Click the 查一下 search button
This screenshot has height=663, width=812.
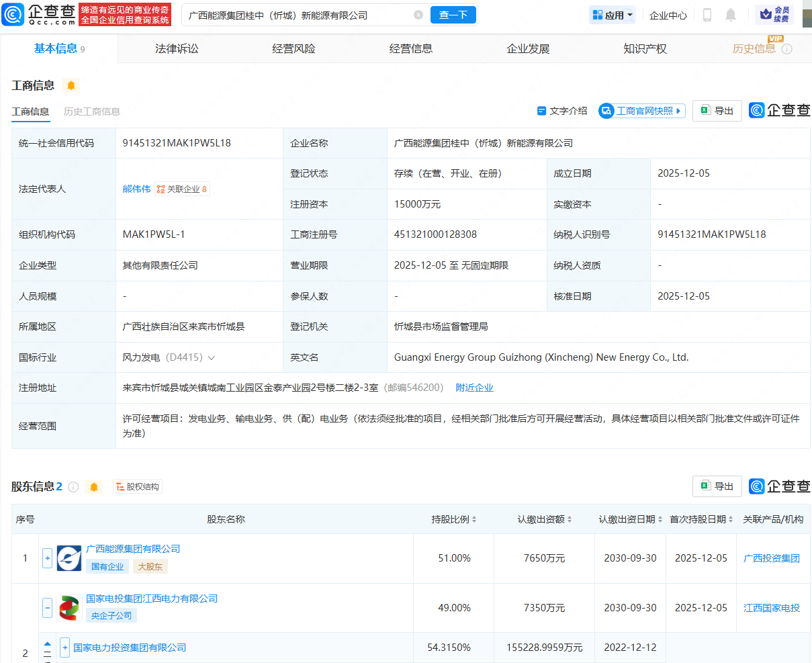point(453,15)
